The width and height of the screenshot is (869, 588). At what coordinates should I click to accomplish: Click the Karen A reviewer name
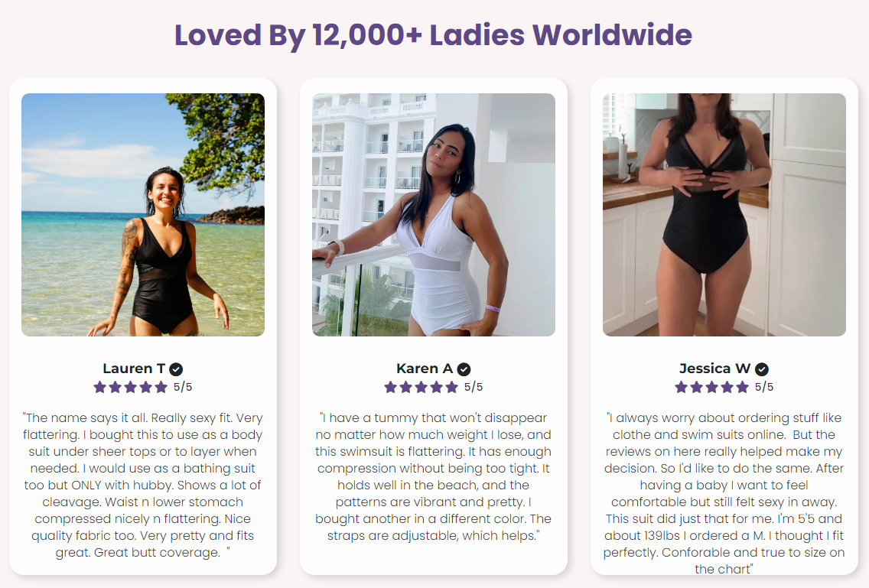click(x=425, y=369)
